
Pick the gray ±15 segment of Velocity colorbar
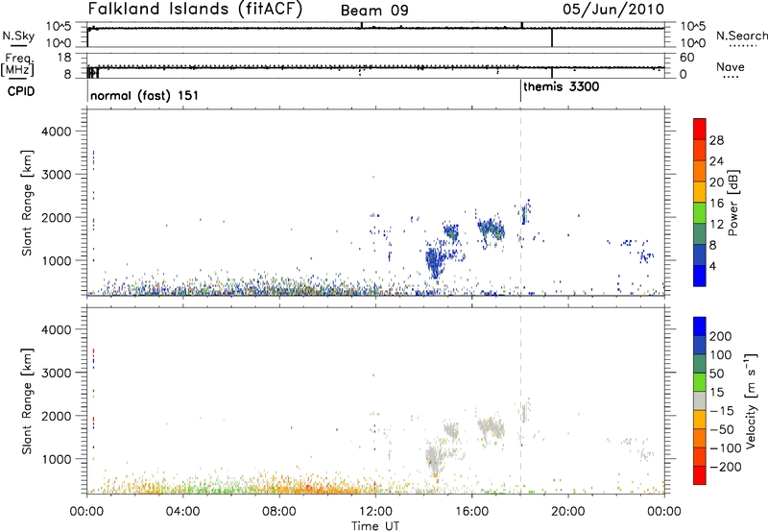click(x=700, y=400)
